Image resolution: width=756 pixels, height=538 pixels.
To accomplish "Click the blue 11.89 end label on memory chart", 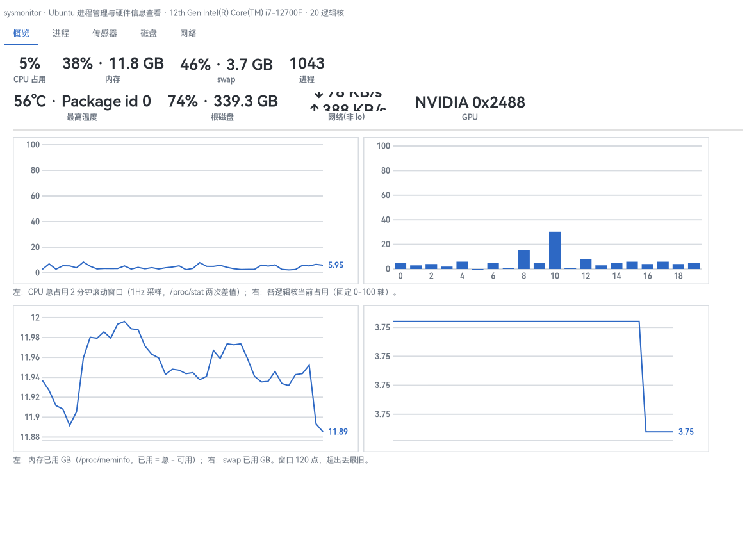I will click(x=338, y=432).
